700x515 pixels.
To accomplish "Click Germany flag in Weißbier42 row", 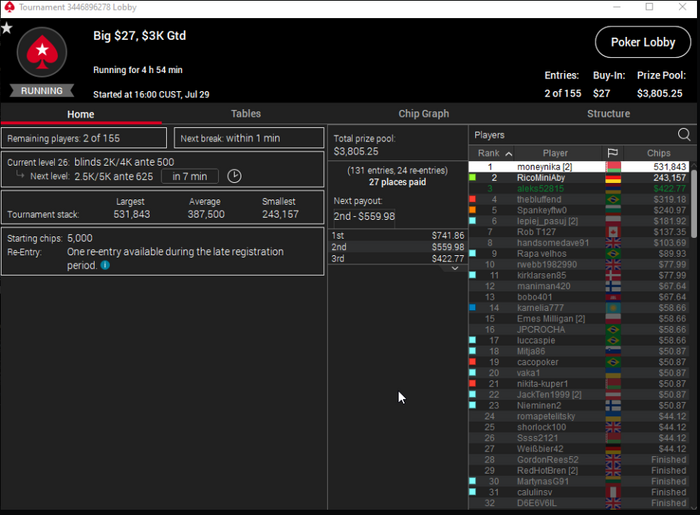I will [613, 449].
